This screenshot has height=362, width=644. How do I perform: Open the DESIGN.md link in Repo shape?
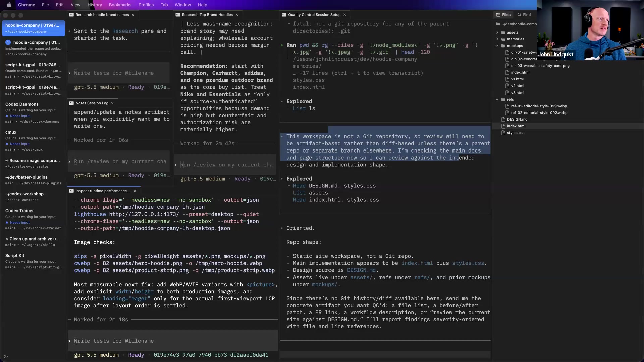(x=361, y=270)
